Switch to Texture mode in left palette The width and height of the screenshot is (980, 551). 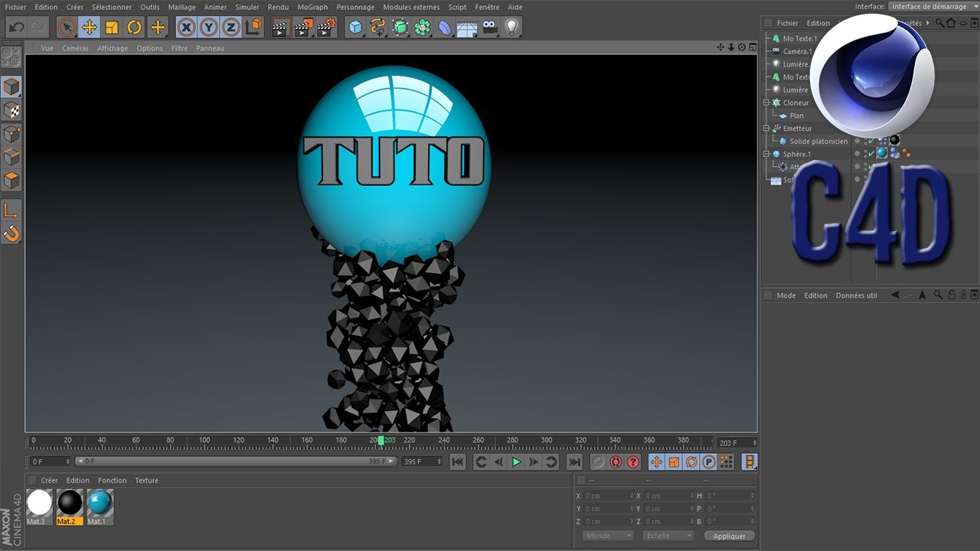click(x=11, y=110)
